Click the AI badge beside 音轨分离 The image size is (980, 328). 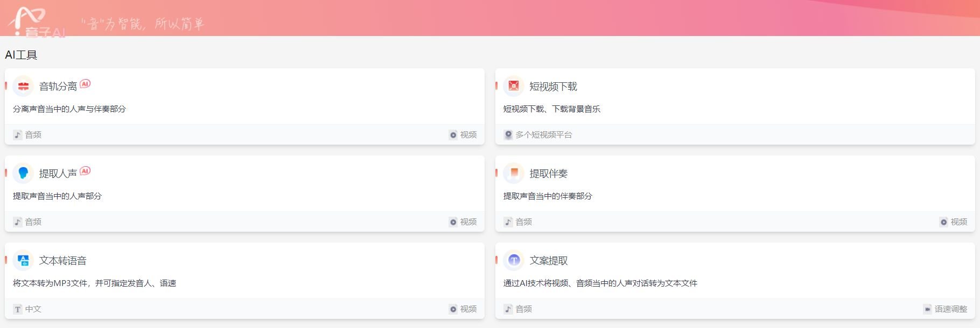pos(86,84)
